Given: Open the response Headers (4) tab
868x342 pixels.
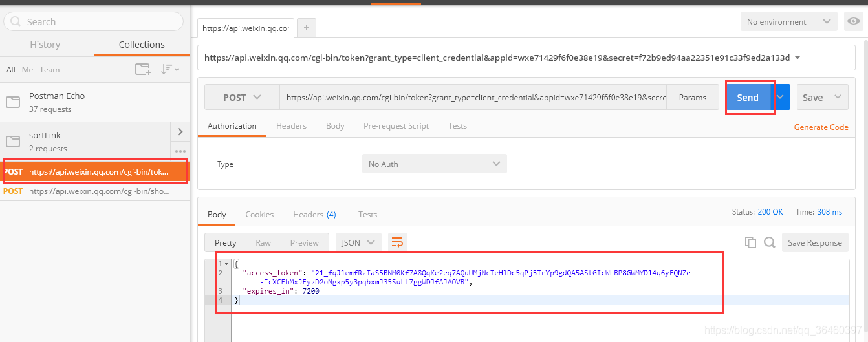Looking at the screenshot, I should tap(314, 214).
